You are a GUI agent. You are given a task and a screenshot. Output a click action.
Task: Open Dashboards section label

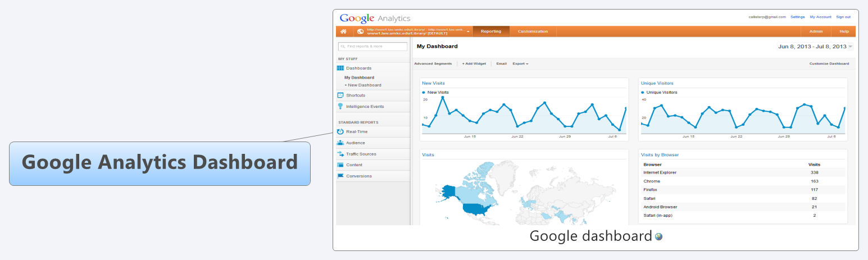pos(358,68)
